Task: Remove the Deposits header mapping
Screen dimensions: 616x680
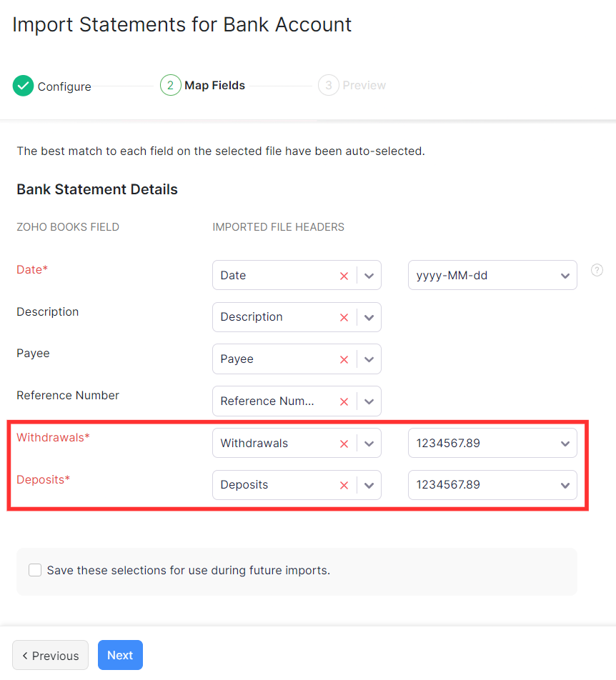Action: pos(344,485)
